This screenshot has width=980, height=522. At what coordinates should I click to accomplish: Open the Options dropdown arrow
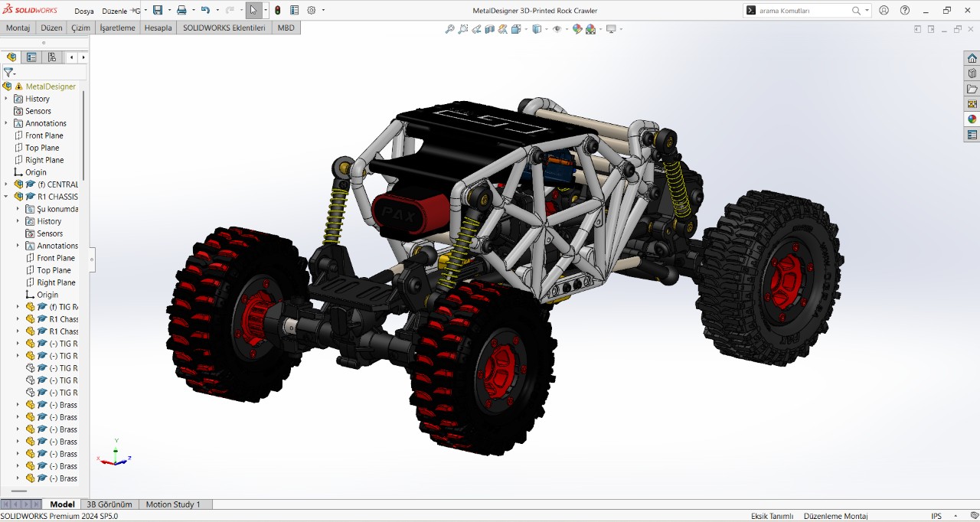coord(323,11)
